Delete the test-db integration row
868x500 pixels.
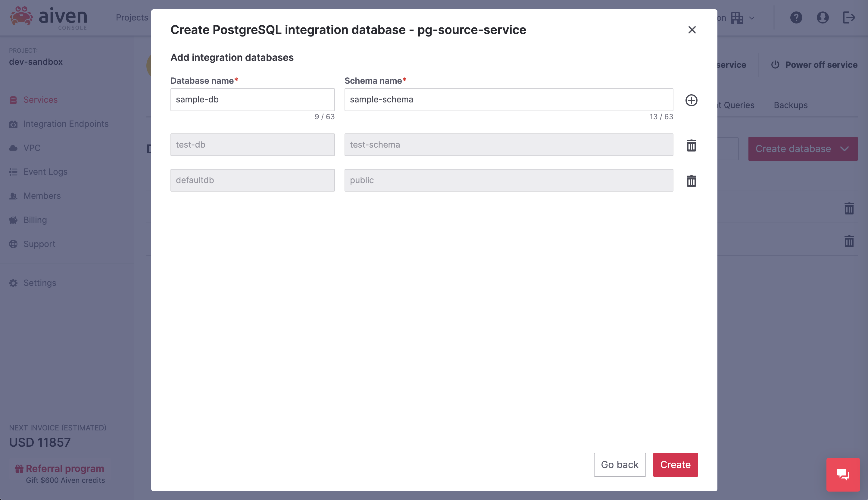pyautogui.click(x=691, y=145)
